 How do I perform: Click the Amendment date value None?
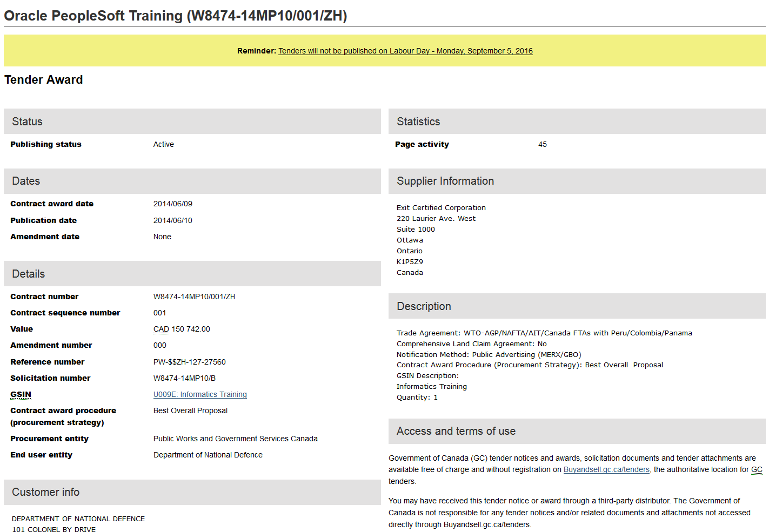(x=162, y=237)
